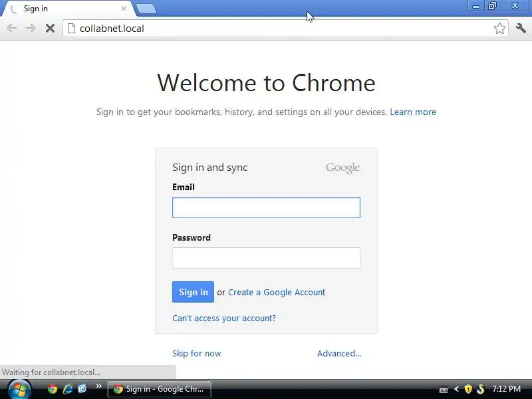Expand quick launch overflow chevron
532x399 pixels.
click(98, 386)
